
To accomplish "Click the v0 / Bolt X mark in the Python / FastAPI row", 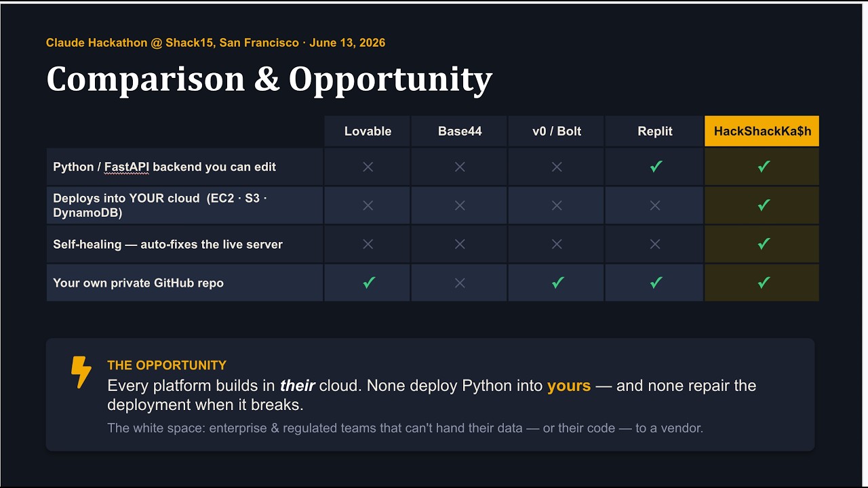I will 557,167.
